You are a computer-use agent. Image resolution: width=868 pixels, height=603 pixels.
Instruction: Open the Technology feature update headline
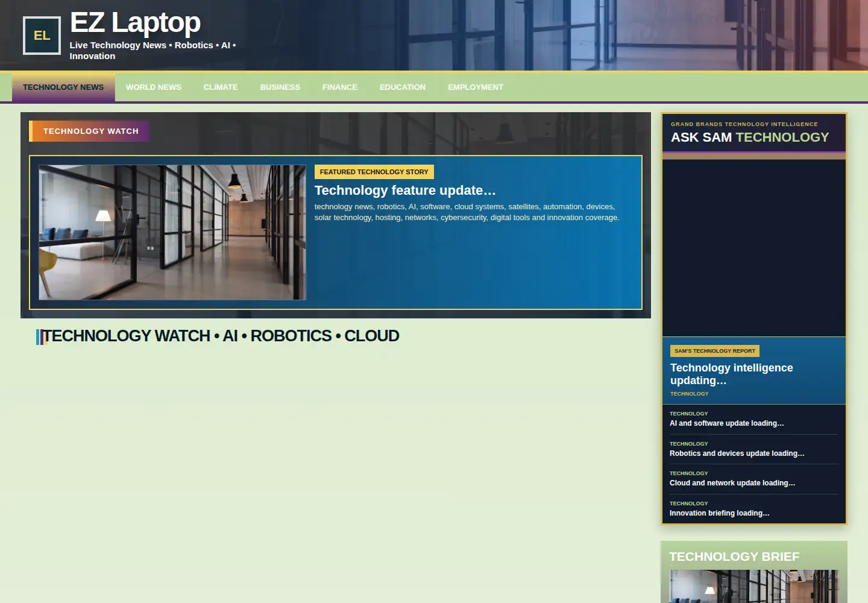point(405,191)
